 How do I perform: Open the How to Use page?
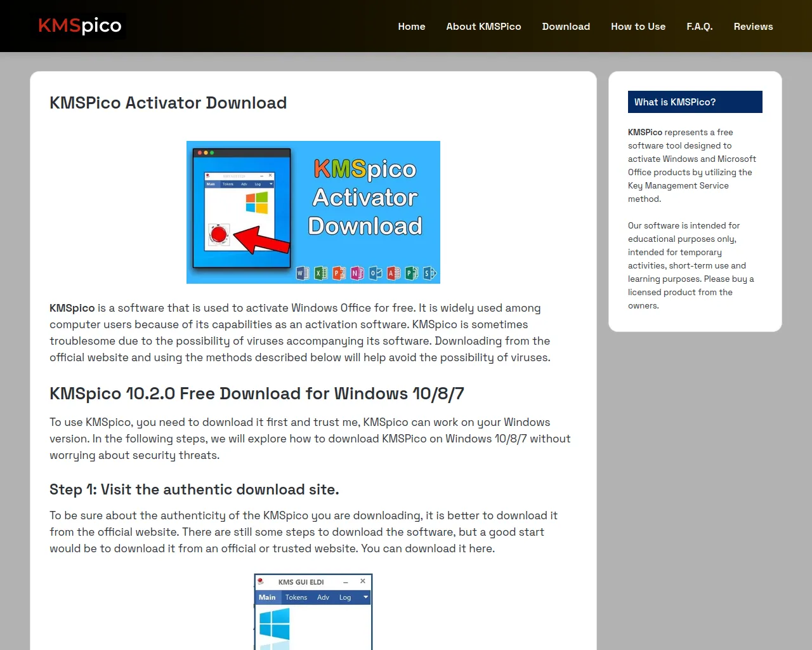638,27
